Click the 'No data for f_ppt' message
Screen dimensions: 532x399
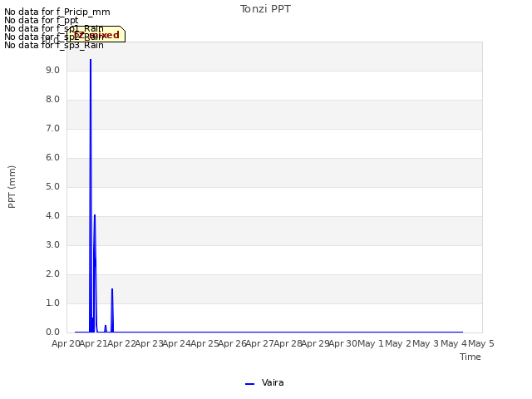[42, 20]
